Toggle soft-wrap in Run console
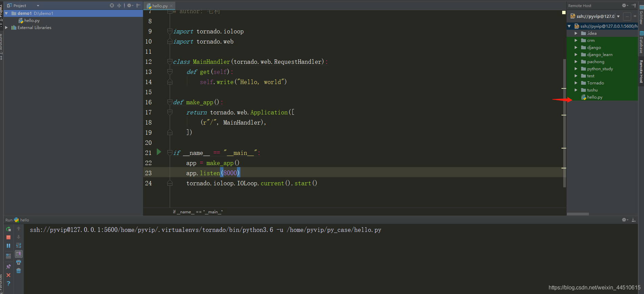644x294 pixels. [x=19, y=245]
